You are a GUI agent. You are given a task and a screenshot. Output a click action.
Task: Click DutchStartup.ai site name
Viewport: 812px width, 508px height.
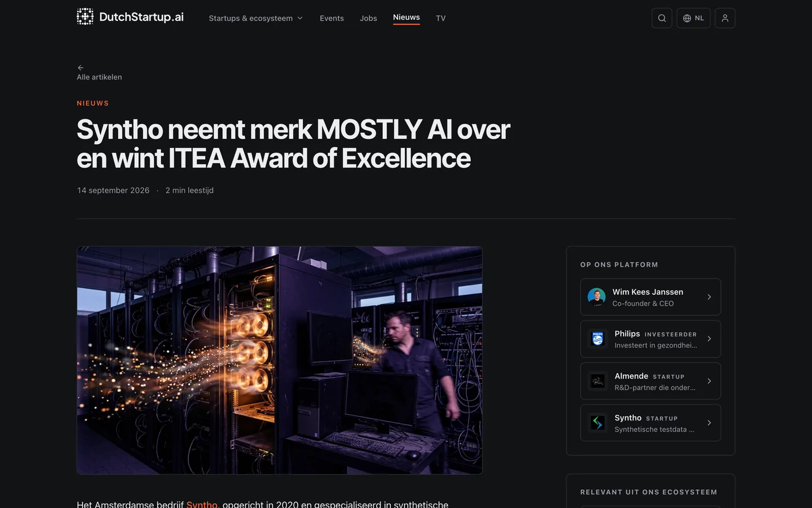click(142, 17)
